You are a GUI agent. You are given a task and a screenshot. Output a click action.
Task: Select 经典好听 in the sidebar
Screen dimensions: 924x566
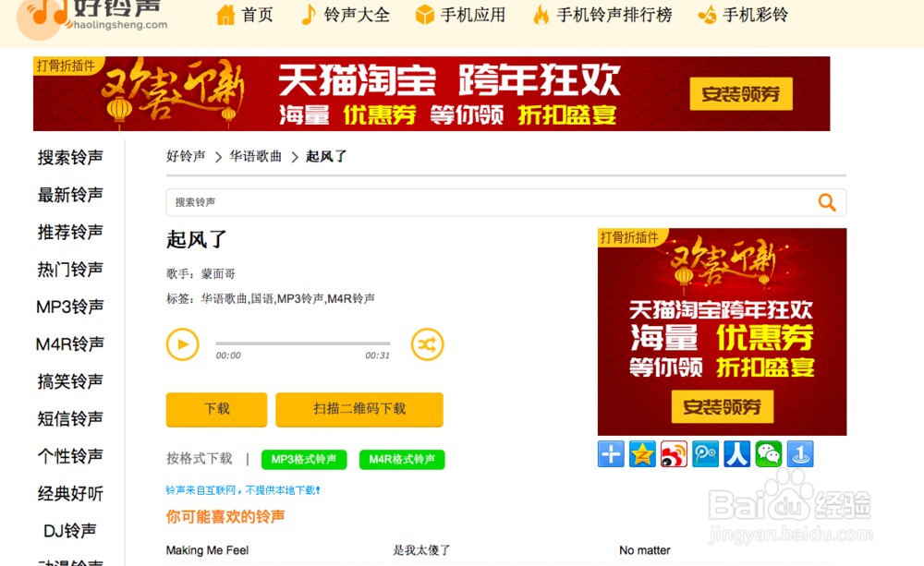pyautogui.click(x=70, y=494)
